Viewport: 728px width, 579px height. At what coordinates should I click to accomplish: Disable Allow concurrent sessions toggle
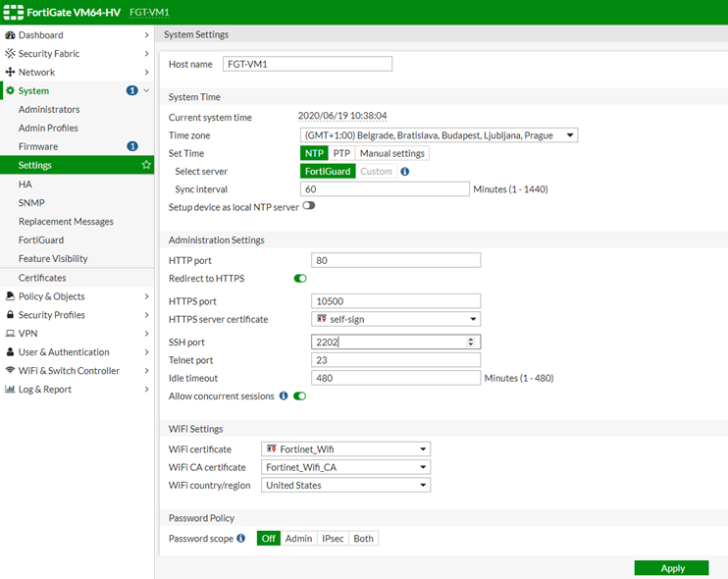[299, 396]
